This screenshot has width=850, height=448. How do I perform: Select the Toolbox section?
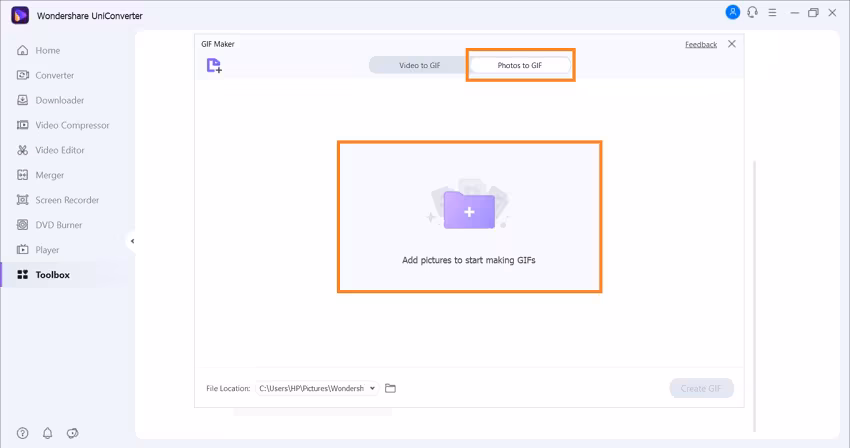click(x=53, y=275)
